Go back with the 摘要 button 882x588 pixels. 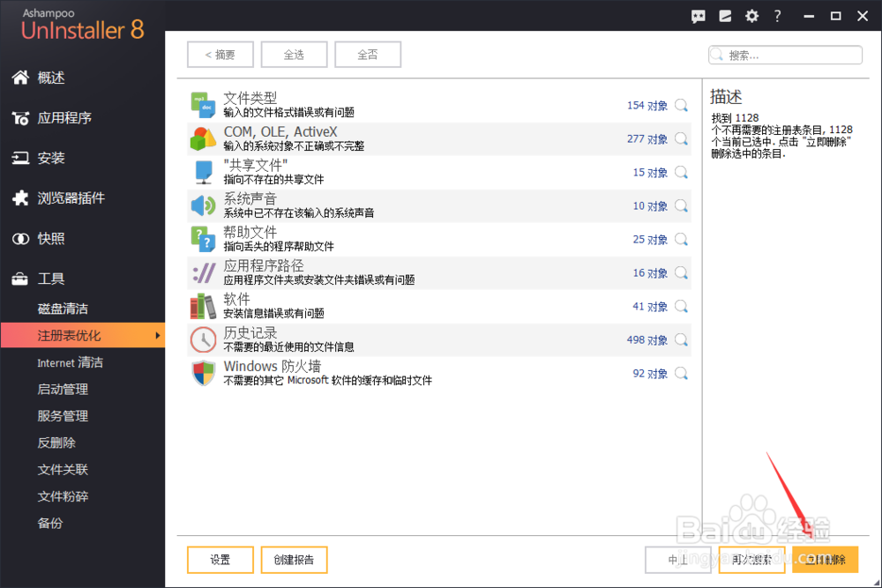[x=220, y=55]
